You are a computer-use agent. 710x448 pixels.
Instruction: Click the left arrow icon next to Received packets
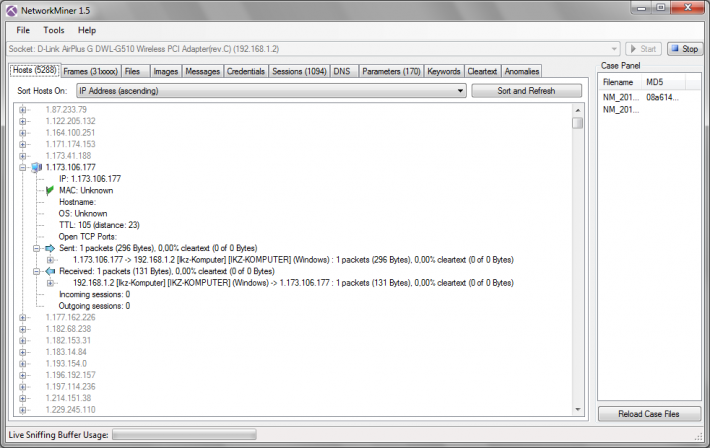[x=50, y=271]
